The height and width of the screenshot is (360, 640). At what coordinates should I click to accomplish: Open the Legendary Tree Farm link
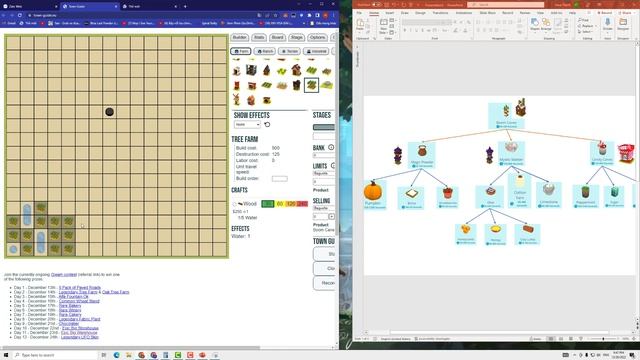point(78,292)
